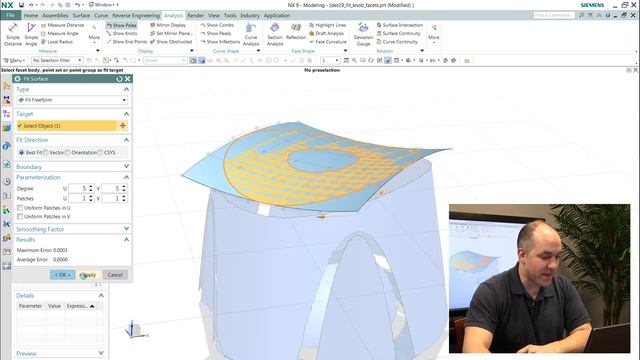The image size is (640, 360).
Task: Switch to the Render tab
Action: [196, 16]
